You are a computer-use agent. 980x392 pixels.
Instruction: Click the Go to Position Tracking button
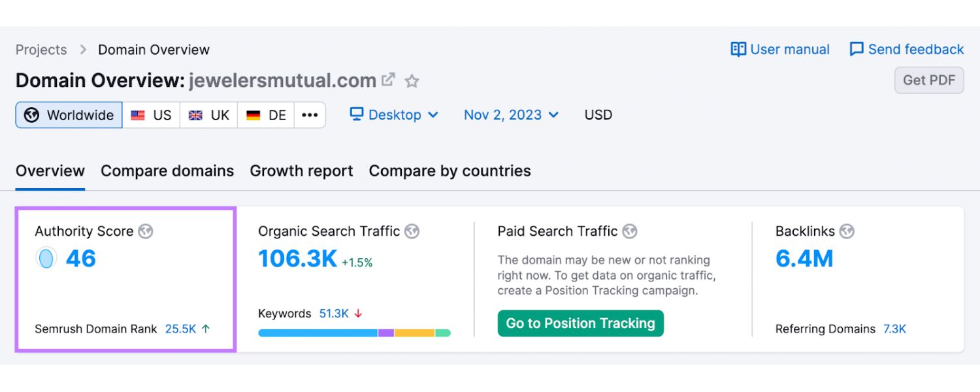(580, 323)
